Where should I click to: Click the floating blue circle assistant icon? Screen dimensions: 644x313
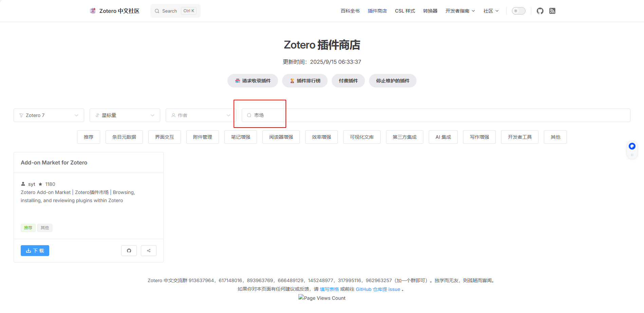tap(632, 146)
